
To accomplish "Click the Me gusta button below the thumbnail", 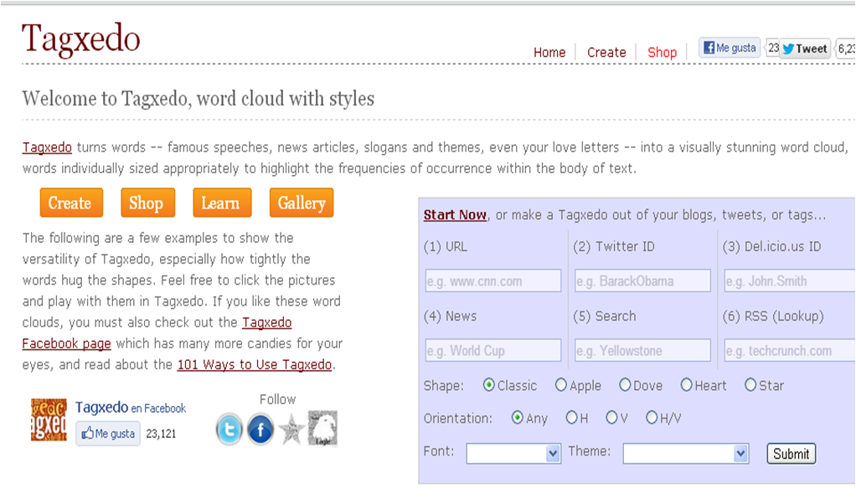I will click(x=107, y=434).
